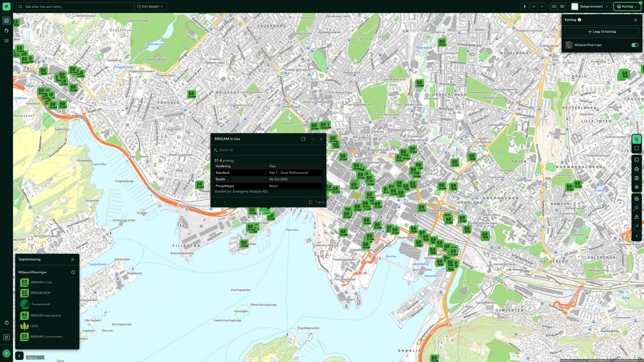The width and height of the screenshot is (644, 362).
Task: Toggle the Miljøsertifiseringer layer switch off
Action: pyautogui.click(x=635, y=45)
